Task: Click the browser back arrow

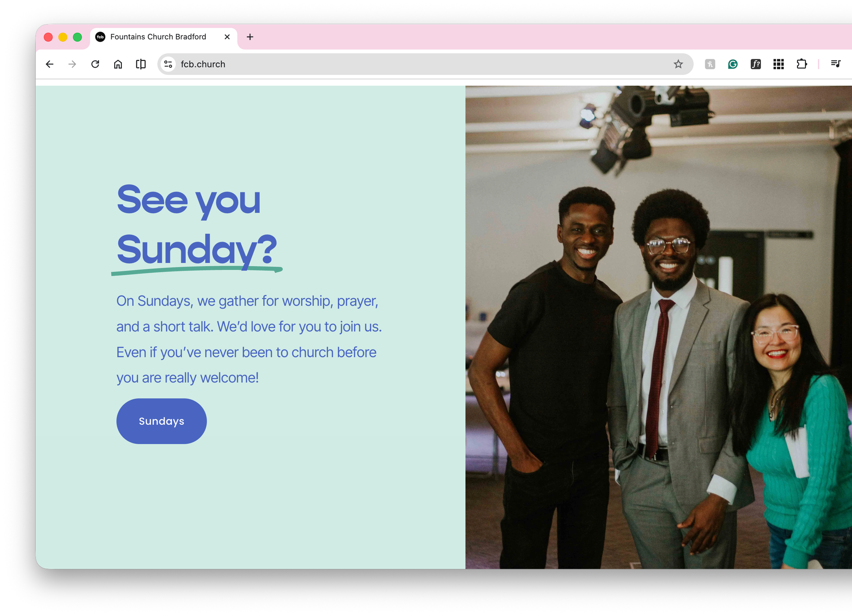Action: pos(50,64)
